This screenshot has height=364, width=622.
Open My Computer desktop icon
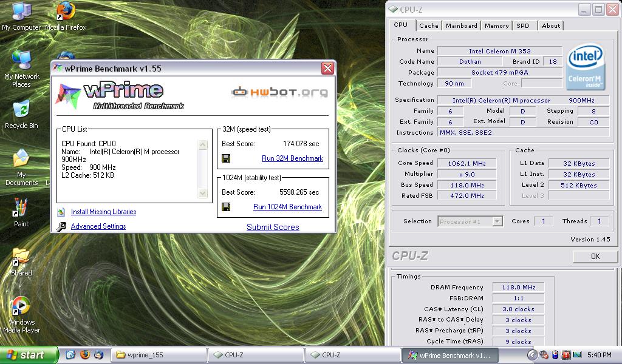tap(21, 16)
